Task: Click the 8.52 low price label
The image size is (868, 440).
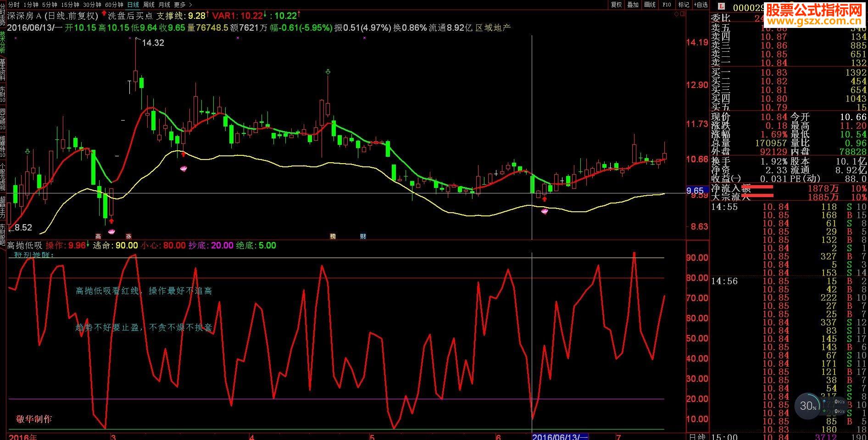Action: tap(23, 227)
